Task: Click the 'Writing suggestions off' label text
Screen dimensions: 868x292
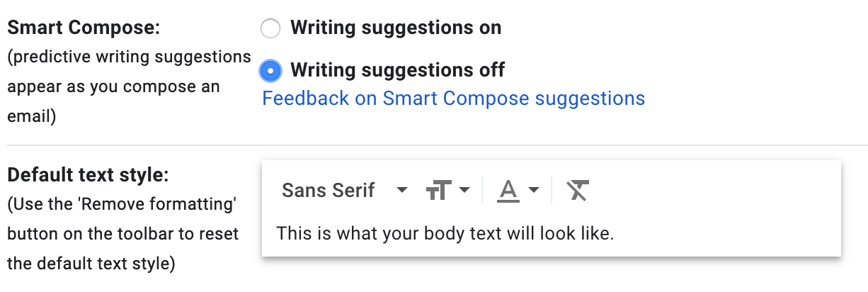Action: point(397,70)
